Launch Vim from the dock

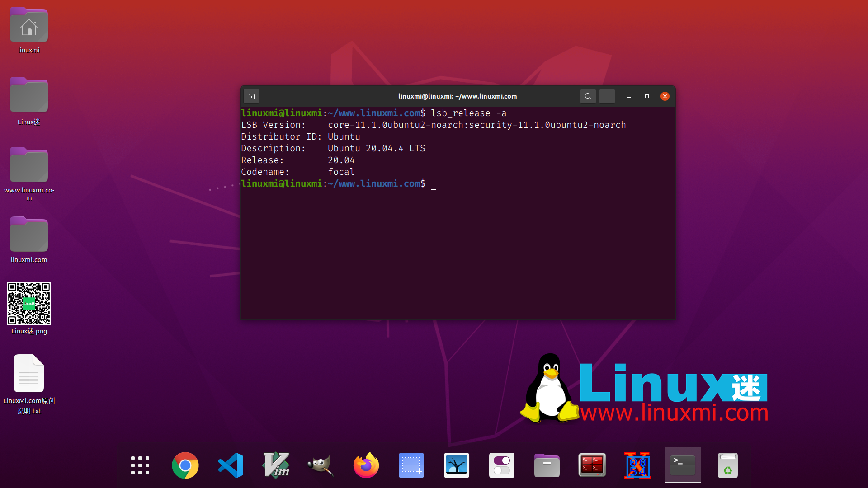[276, 465]
